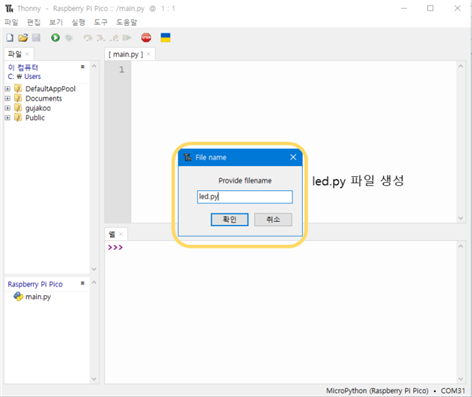472x397 pixels.
Task: Close the shell tab
Action: click(121, 234)
